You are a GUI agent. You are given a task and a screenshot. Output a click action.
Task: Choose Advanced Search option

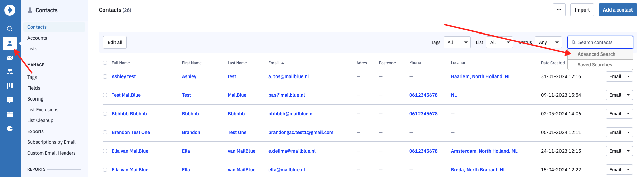(600, 54)
